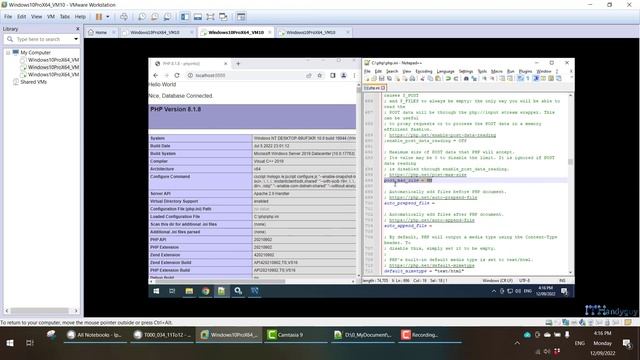
Task: Click the Notepad++ Save All icon
Action: [389, 78]
